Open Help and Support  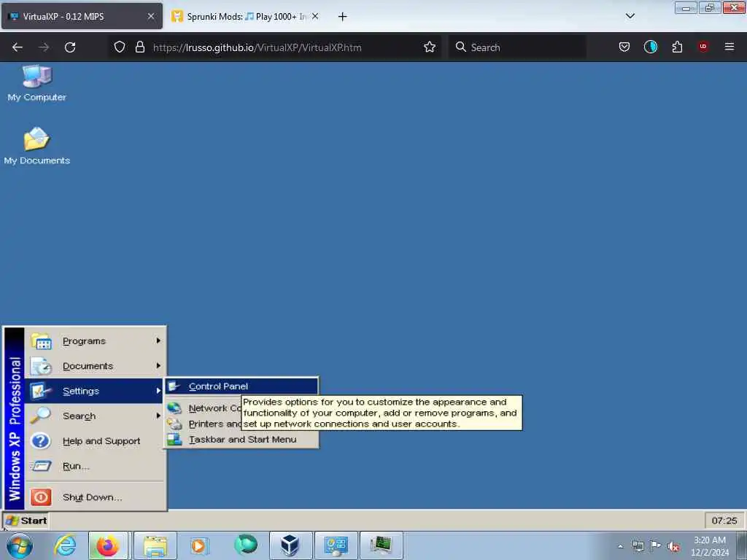(96, 441)
